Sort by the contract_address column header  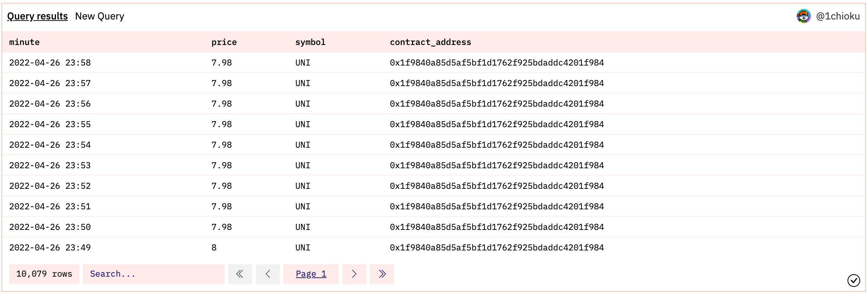[430, 42]
